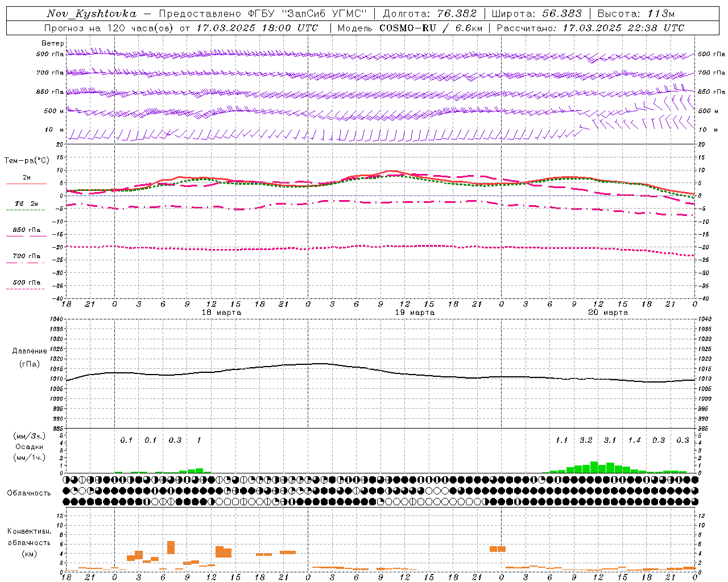This screenshot has width=728, height=582.
Task: Click the 'Осадки' precipitation label
Action: click(30, 447)
